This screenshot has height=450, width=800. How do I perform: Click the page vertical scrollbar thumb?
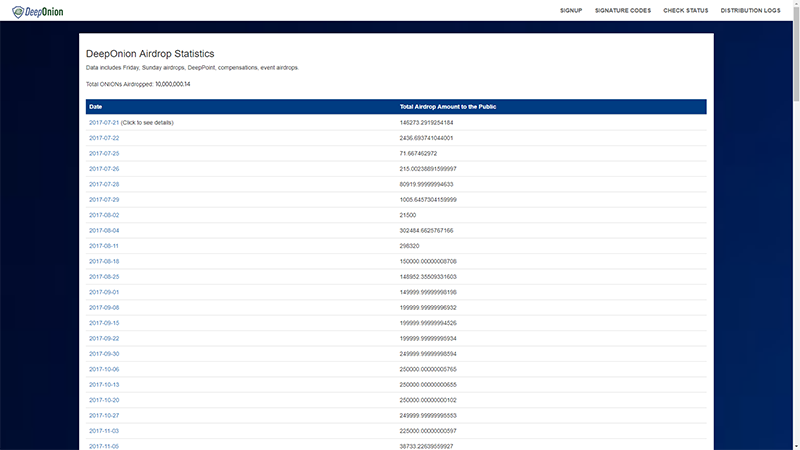(796, 56)
